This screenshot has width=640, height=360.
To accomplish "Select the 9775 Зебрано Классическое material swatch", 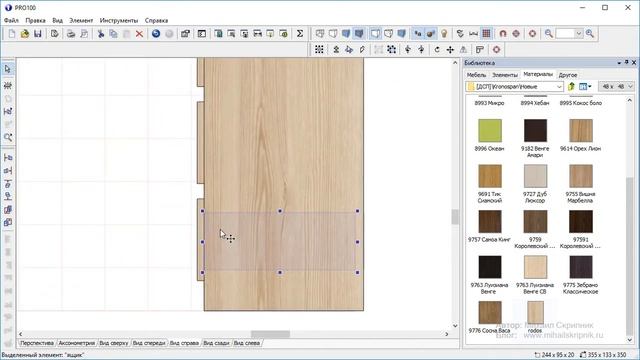I will [580, 267].
